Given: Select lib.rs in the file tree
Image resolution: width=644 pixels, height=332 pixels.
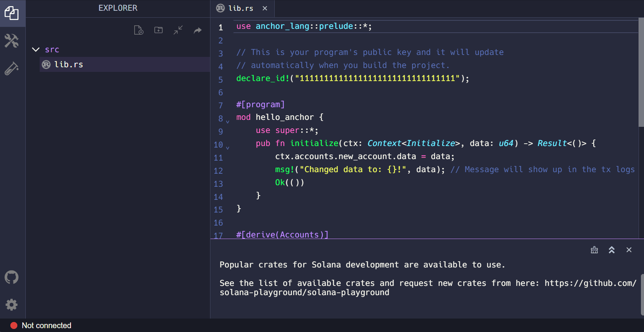Looking at the screenshot, I should pos(68,65).
